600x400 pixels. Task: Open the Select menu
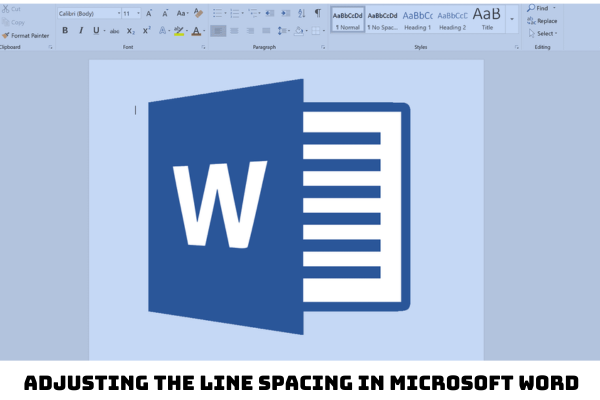[x=543, y=34]
